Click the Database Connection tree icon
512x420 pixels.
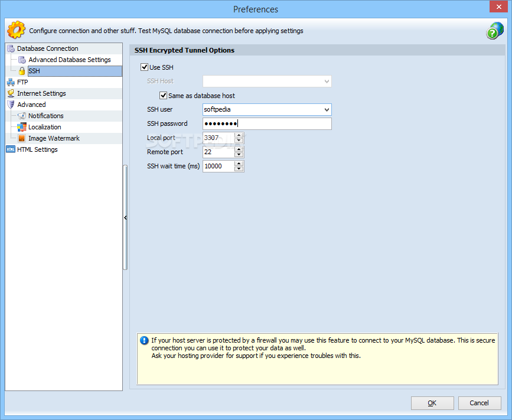coord(11,48)
